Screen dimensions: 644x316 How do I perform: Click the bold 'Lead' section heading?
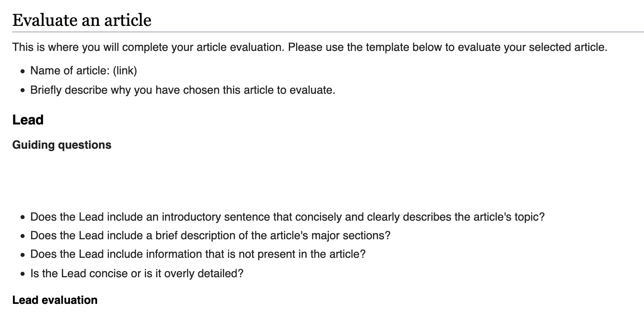pyautogui.click(x=28, y=120)
